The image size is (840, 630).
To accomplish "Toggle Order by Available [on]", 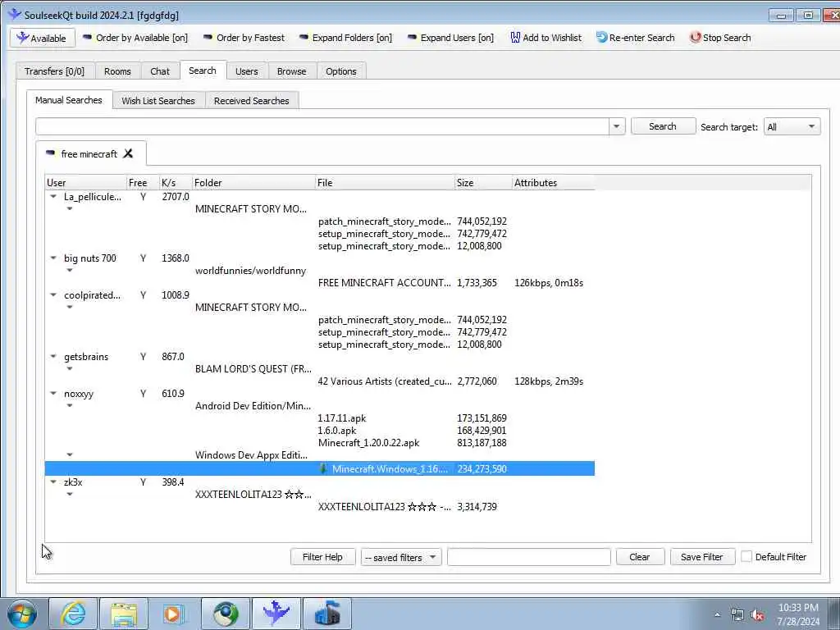I will [x=135, y=38].
